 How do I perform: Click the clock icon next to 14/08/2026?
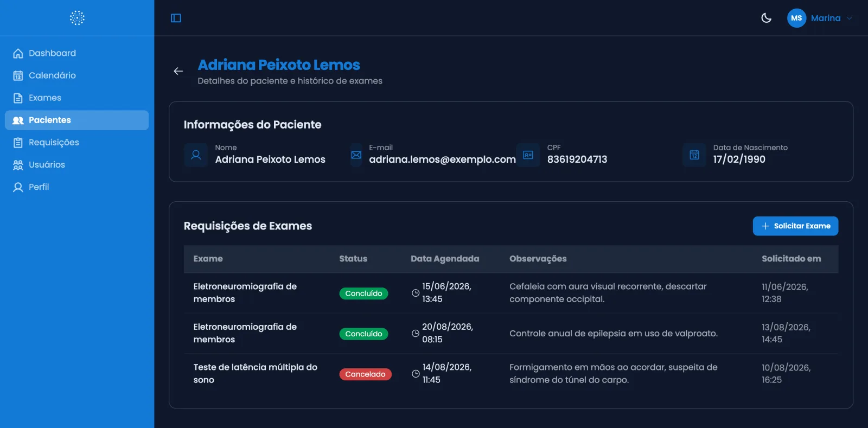(x=416, y=374)
